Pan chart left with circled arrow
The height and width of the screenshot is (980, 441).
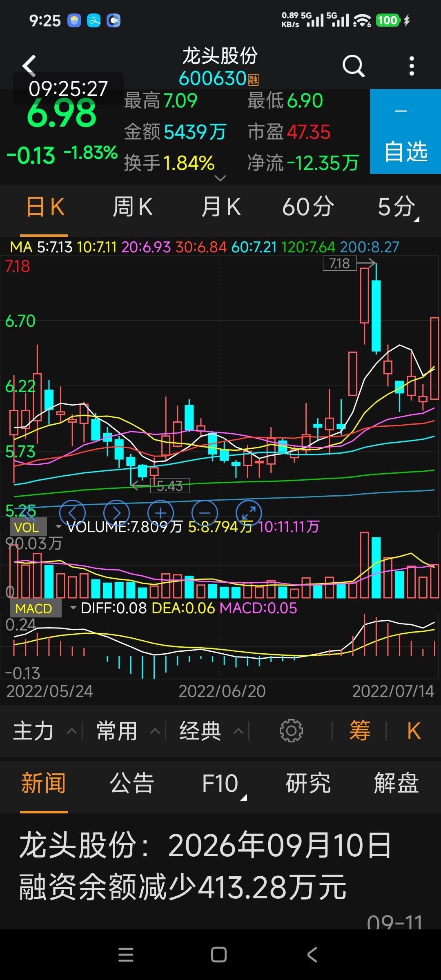pos(72,513)
